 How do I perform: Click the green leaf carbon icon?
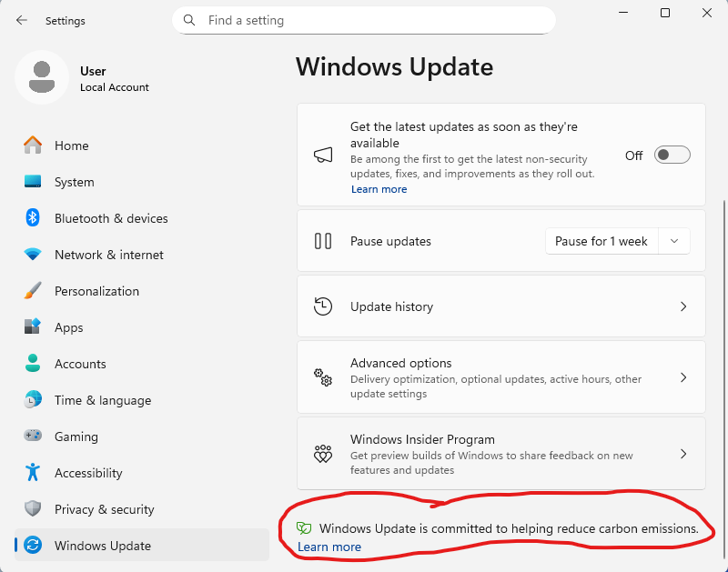pyautogui.click(x=304, y=528)
